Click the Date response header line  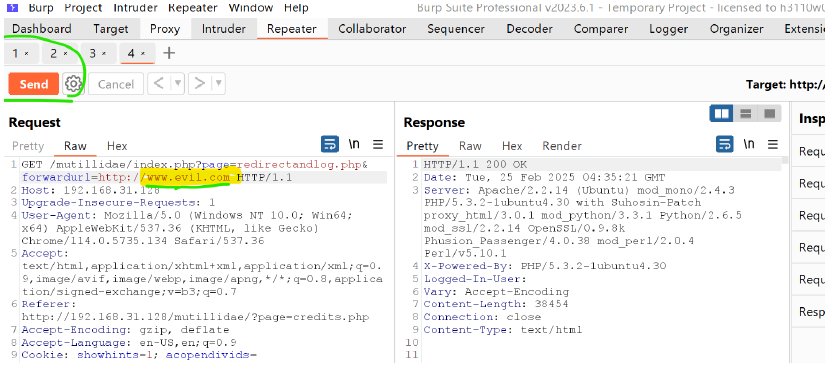pyautogui.click(x=544, y=177)
